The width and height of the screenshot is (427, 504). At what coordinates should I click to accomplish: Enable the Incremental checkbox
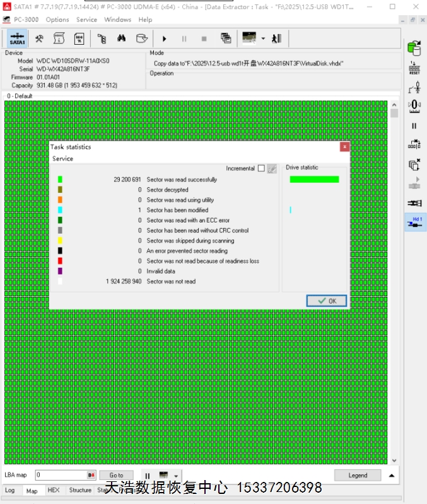pyautogui.click(x=261, y=168)
